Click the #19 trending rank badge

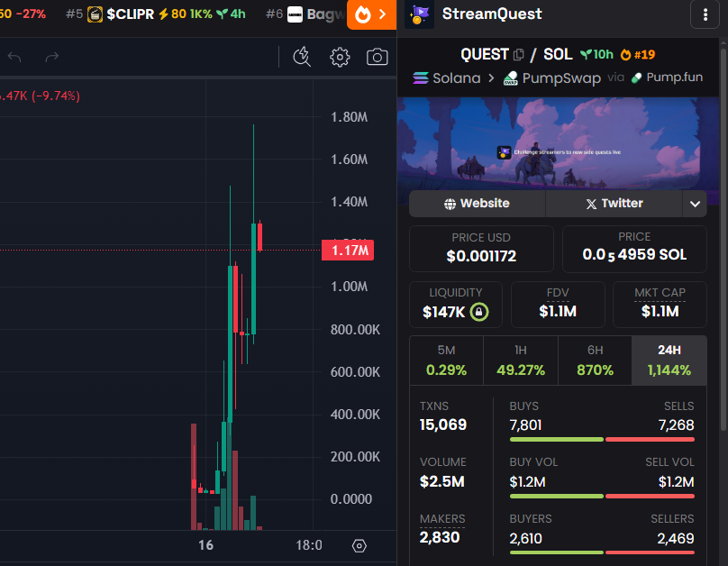[638, 55]
